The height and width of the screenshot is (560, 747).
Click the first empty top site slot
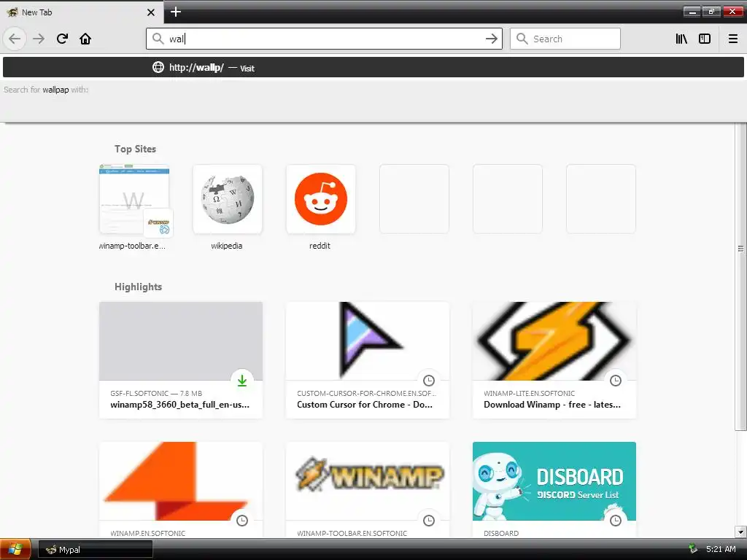tap(414, 199)
